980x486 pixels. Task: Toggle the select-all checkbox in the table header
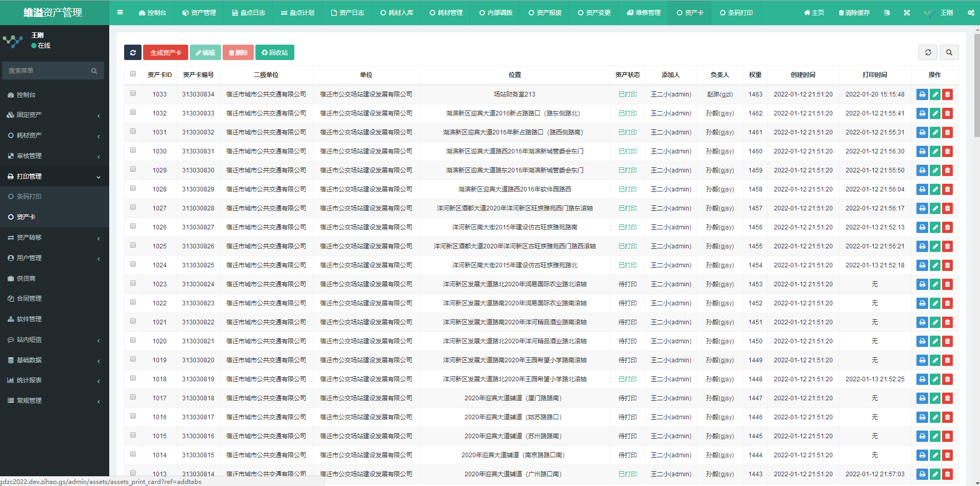tap(133, 74)
